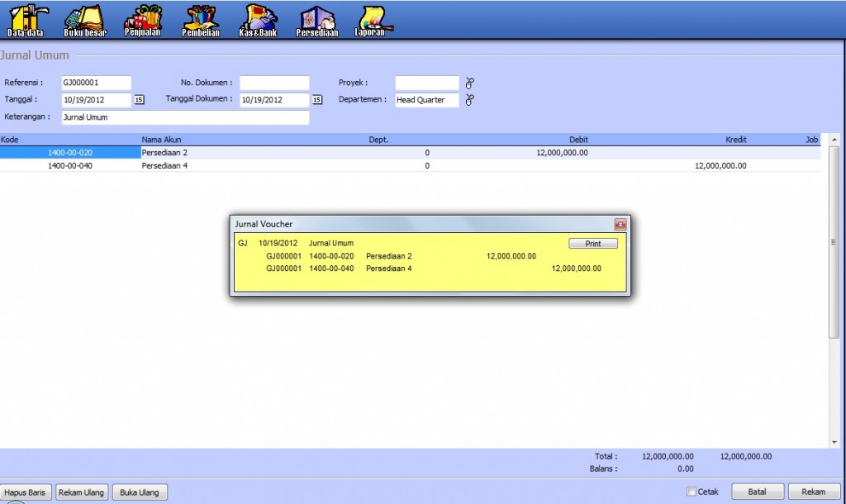Click the Rekam button to save
Viewport: 846px width, 504px height.
pos(813,492)
